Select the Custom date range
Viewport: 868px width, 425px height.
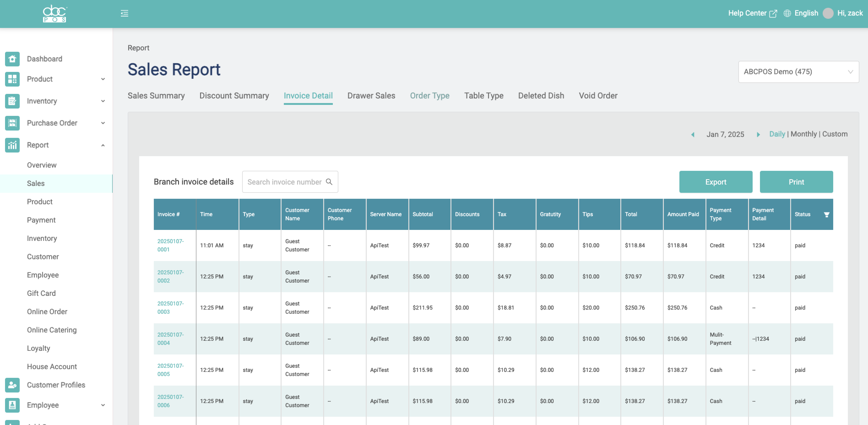pyautogui.click(x=835, y=134)
